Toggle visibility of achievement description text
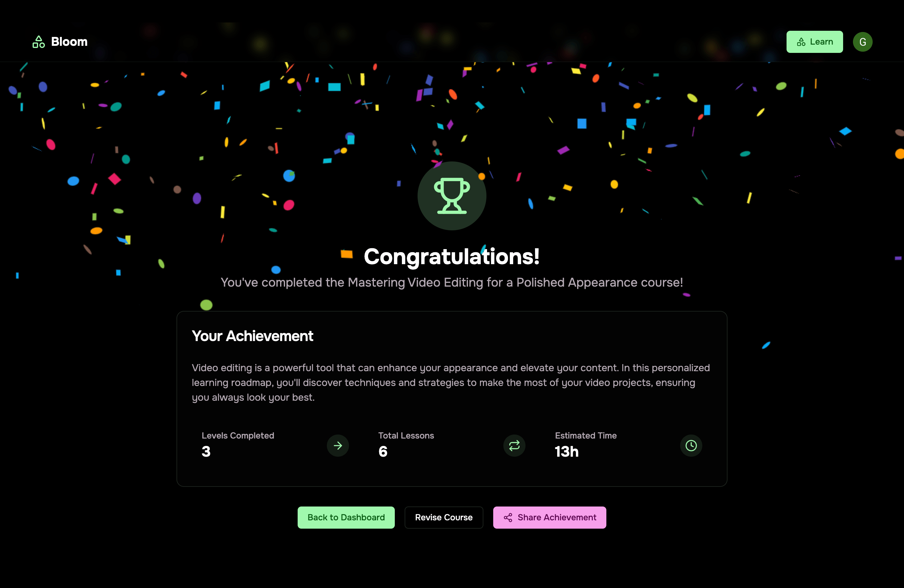The height and width of the screenshot is (588, 904). click(x=252, y=336)
